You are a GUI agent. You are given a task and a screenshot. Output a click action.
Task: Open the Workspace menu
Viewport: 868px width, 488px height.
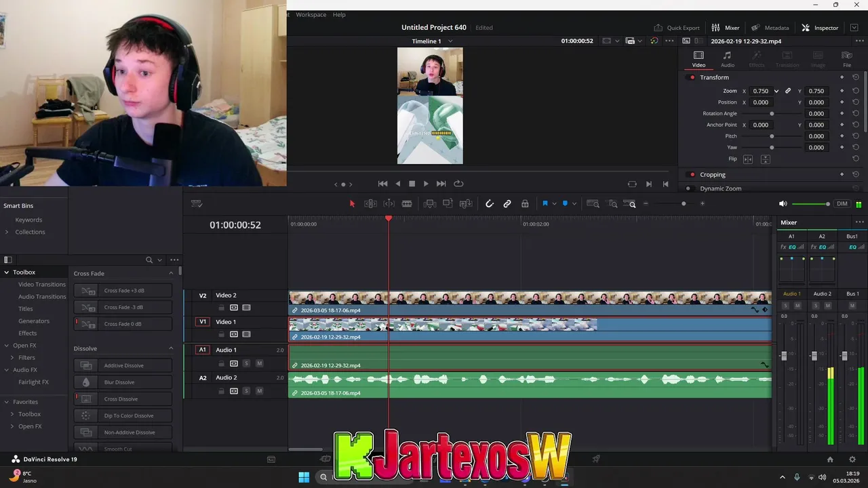[x=311, y=14]
